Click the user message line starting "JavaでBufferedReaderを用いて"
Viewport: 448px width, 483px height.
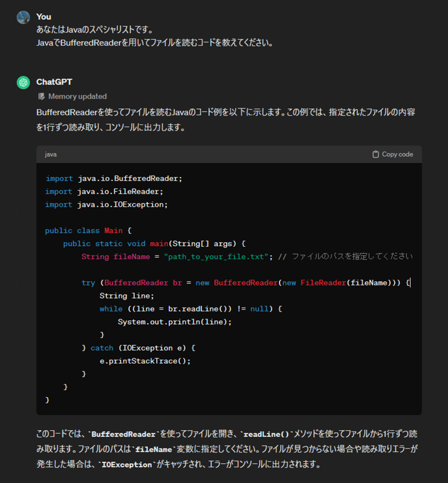pos(155,42)
